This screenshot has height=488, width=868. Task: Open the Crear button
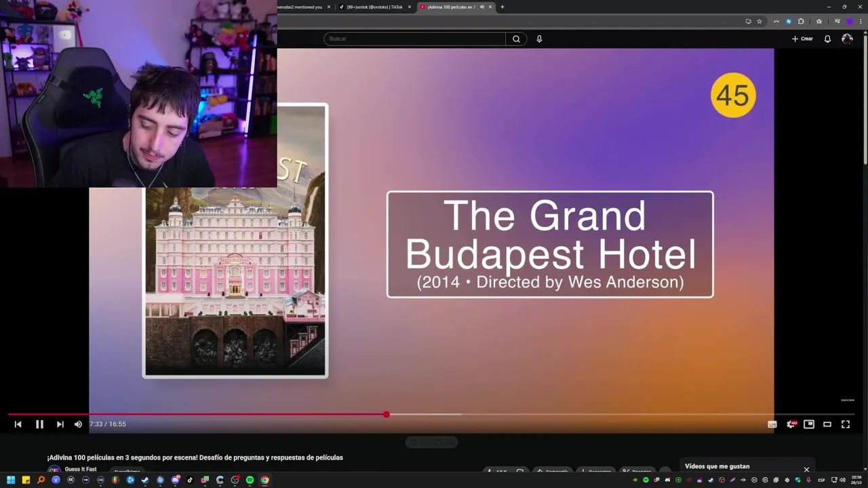coord(802,39)
